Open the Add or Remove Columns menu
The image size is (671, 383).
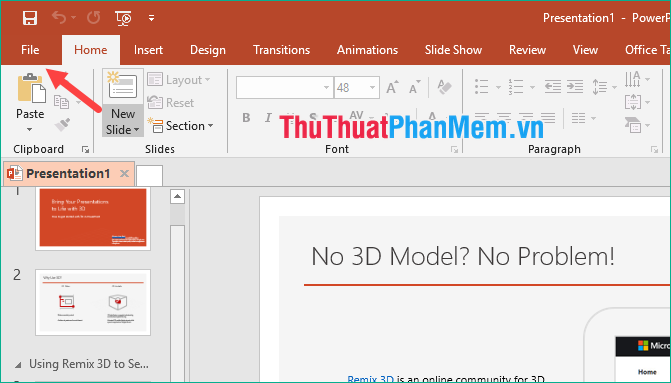584,118
